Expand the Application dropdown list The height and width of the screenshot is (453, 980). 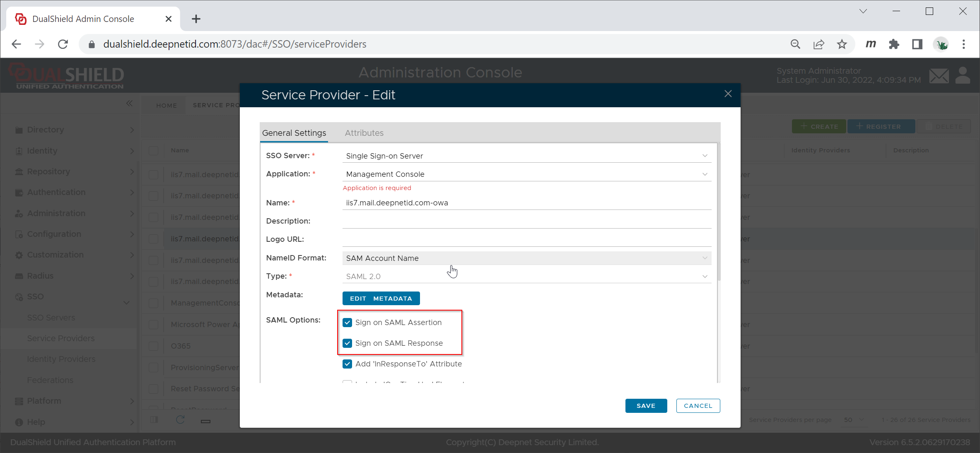tap(526, 174)
